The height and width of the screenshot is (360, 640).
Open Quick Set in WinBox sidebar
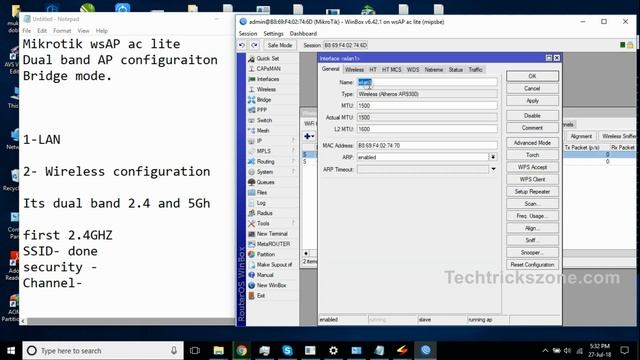(267, 58)
